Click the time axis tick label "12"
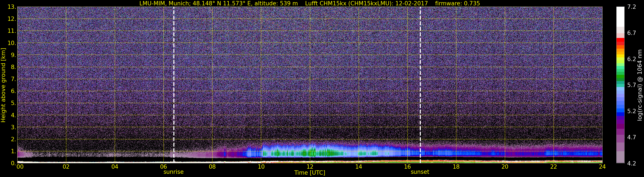The width and height of the screenshot is (644, 177). [x=310, y=167]
